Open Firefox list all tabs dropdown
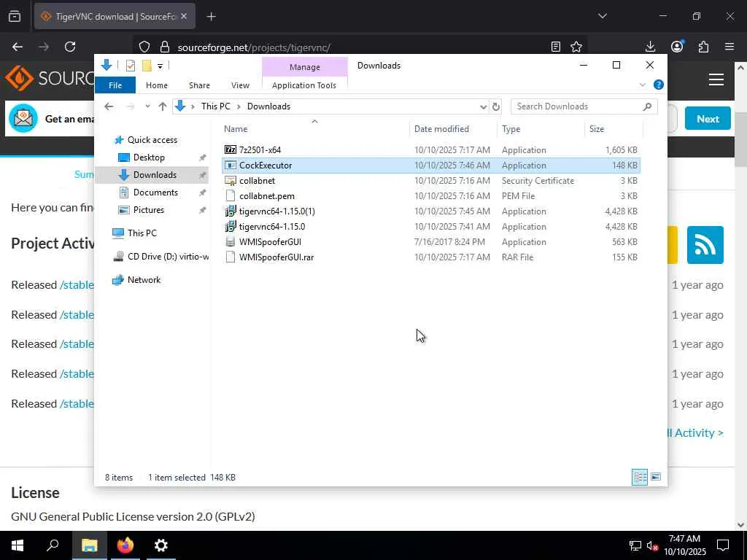Image resolution: width=747 pixels, height=560 pixels. [x=602, y=16]
